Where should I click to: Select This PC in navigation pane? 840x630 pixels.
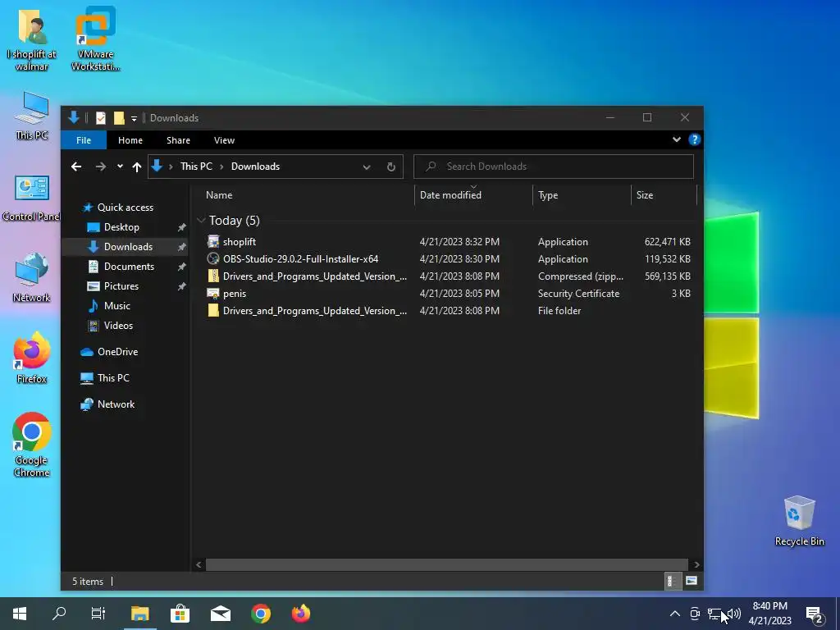tap(113, 378)
